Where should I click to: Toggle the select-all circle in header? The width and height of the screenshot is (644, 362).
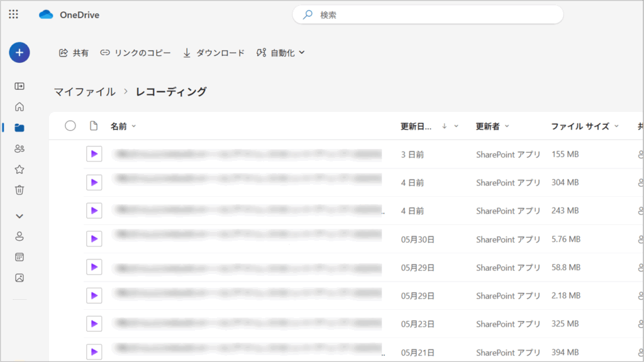[x=70, y=126]
